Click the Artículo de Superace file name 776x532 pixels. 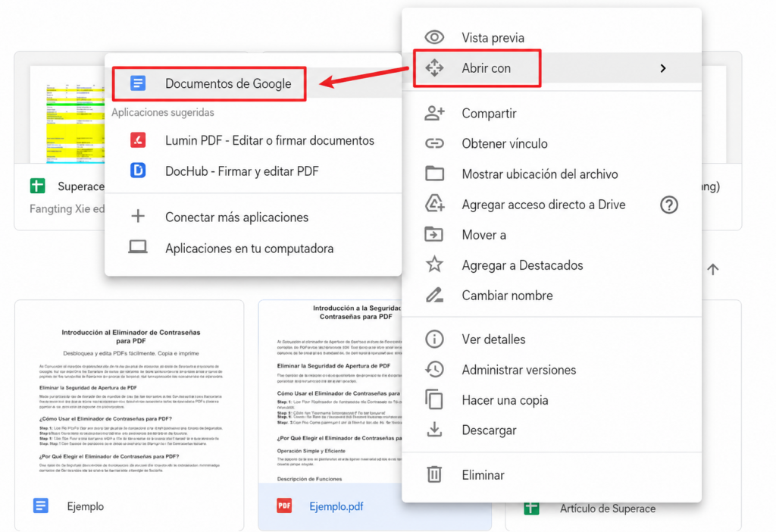click(x=608, y=509)
